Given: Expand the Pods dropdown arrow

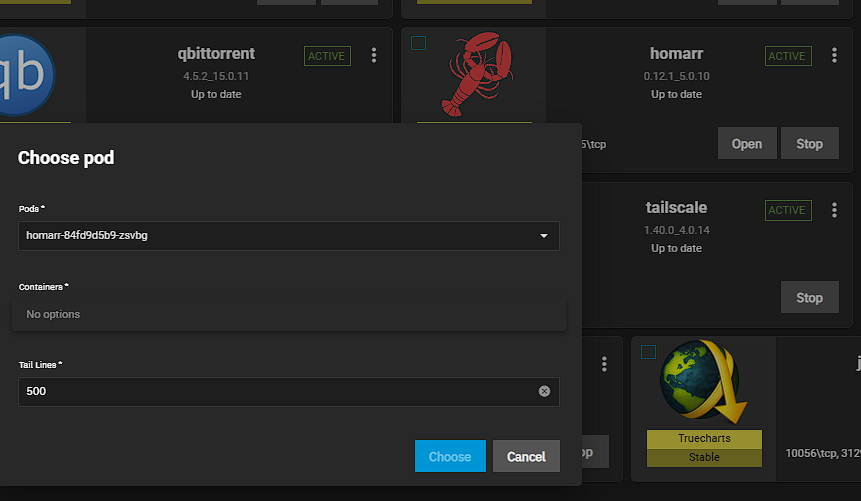Looking at the screenshot, I should (x=544, y=236).
